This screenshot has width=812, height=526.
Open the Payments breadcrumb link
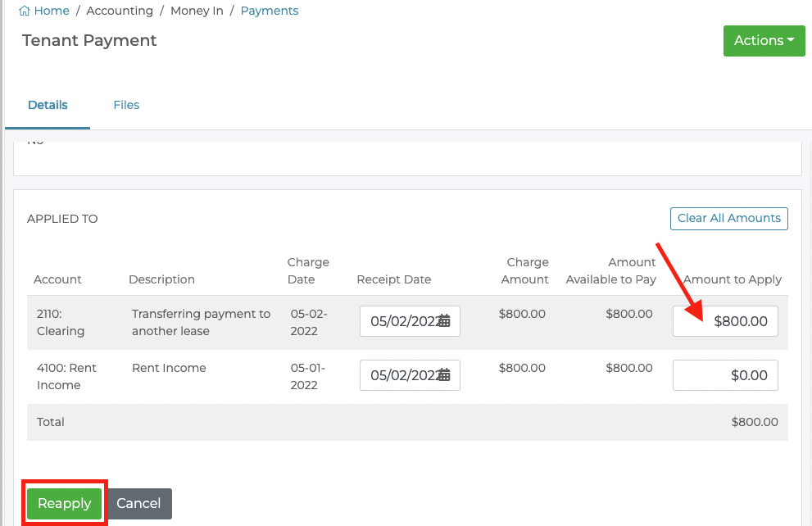pyautogui.click(x=270, y=11)
